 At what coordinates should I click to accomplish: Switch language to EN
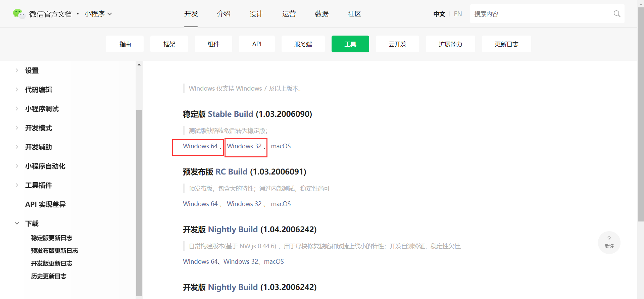pyautogui.click(x=458, y=14)
